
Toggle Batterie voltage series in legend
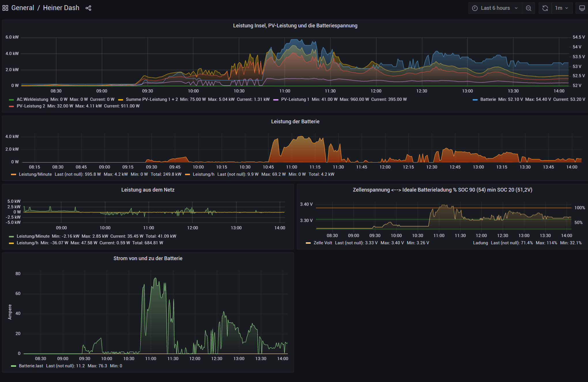coord(488,99)
